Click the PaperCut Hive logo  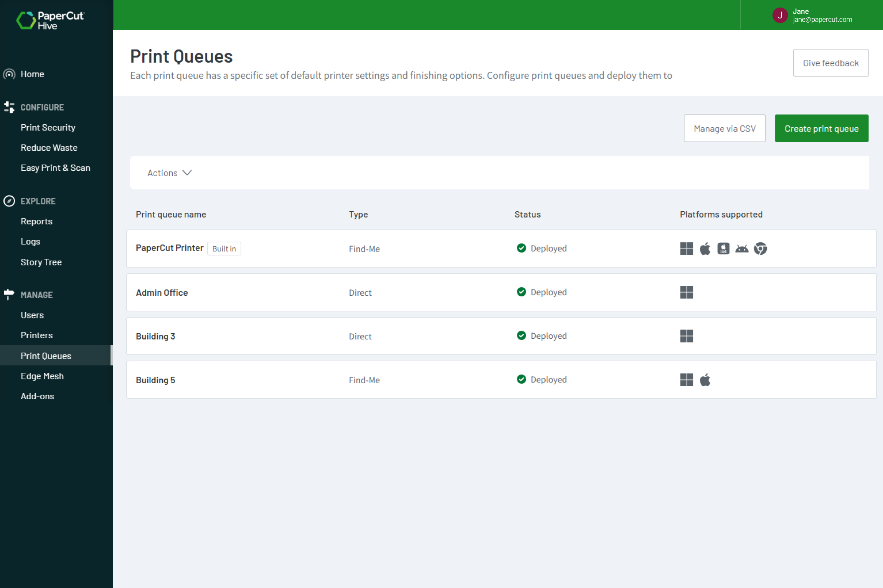pyautogui.click(x=50, y=20)
